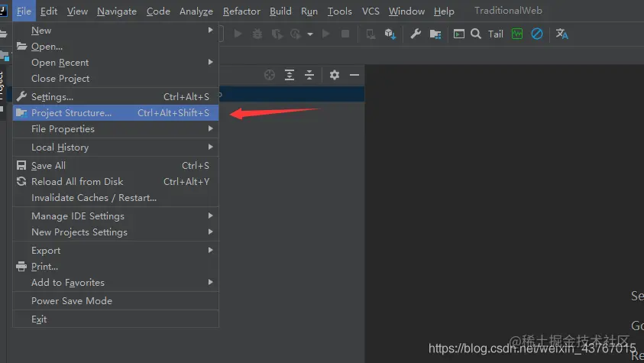Open the View menu
This screenshot has height=363, width=644.
pyautogui.click(x=78, y=11)
